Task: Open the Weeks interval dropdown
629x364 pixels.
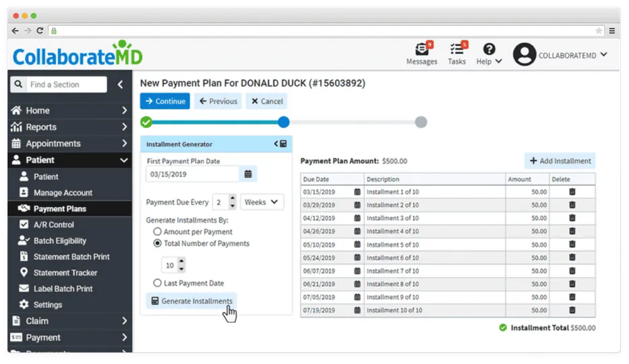Action: click(x=262, y=202)
